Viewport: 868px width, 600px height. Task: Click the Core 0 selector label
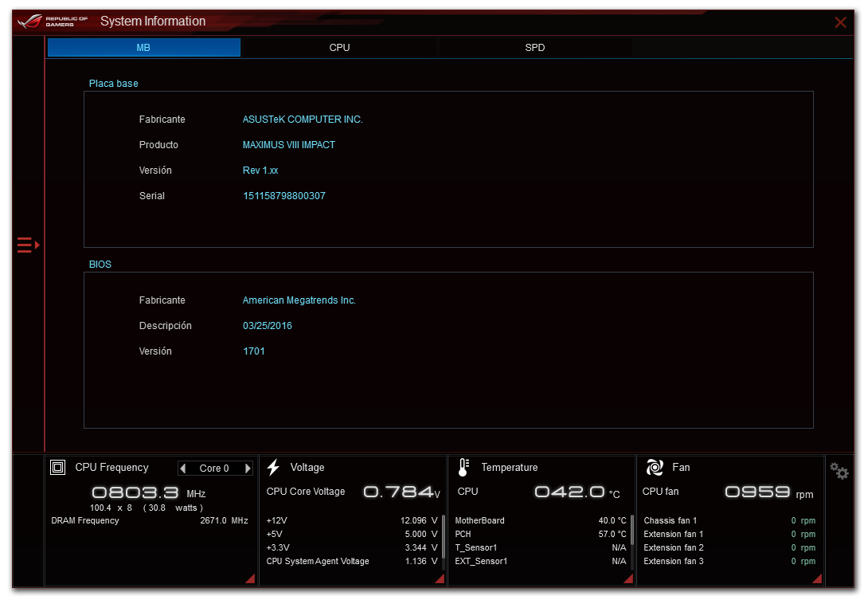pyautogui.click(x=214, y=469)
